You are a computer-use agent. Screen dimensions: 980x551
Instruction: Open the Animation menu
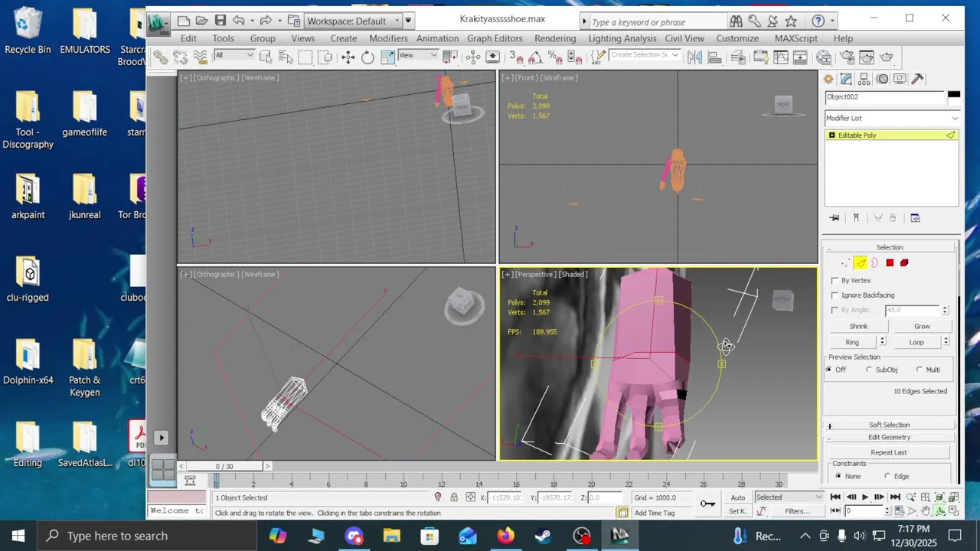tap(437, 38)
